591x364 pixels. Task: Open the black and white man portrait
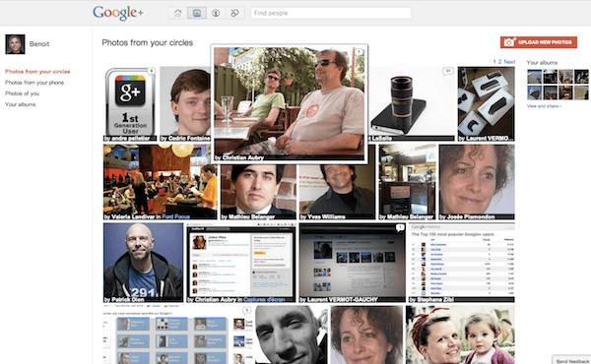click(292, 334)
